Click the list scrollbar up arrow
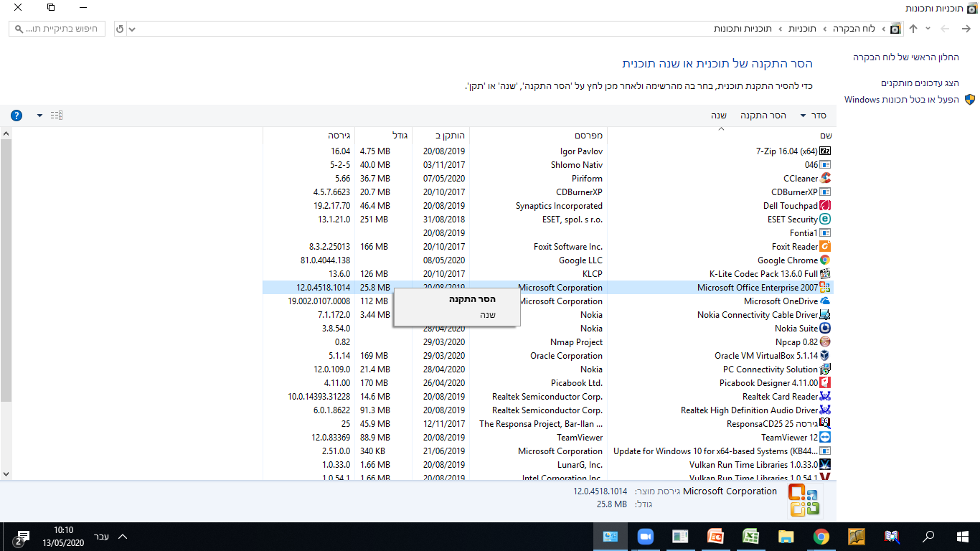 [x=6, y=133]
